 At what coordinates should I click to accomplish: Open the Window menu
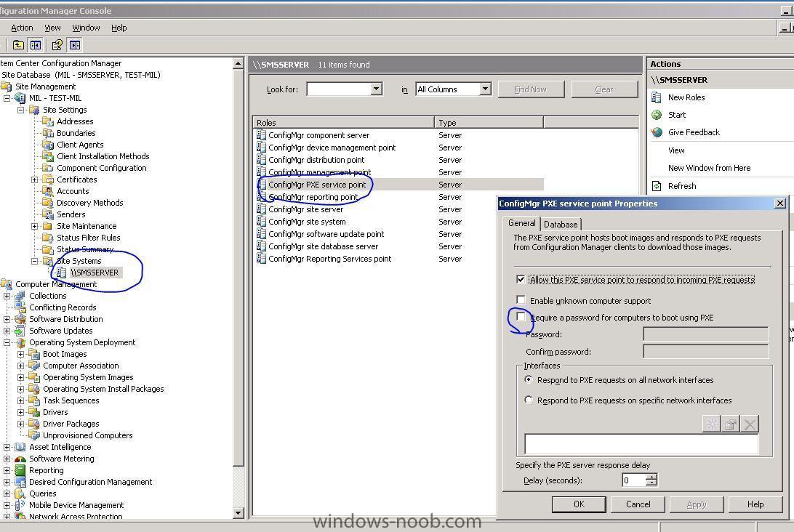pos(86,28)
